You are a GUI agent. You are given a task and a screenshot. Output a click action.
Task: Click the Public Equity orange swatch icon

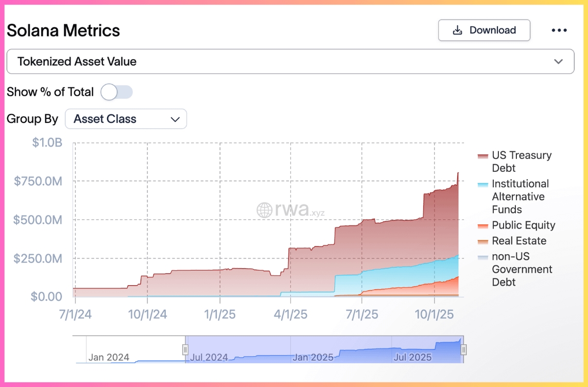[483, 226]
